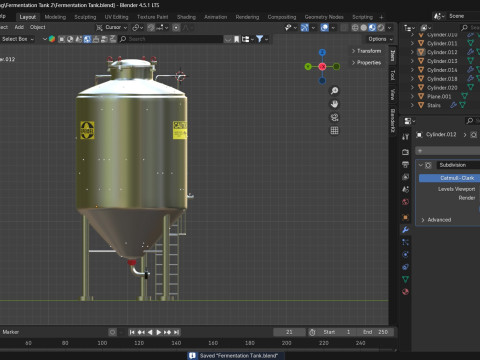Viewport: 480px width, 360px height.
Task: Toggle auto keying record button in timeline
Action: click(112, 332)
